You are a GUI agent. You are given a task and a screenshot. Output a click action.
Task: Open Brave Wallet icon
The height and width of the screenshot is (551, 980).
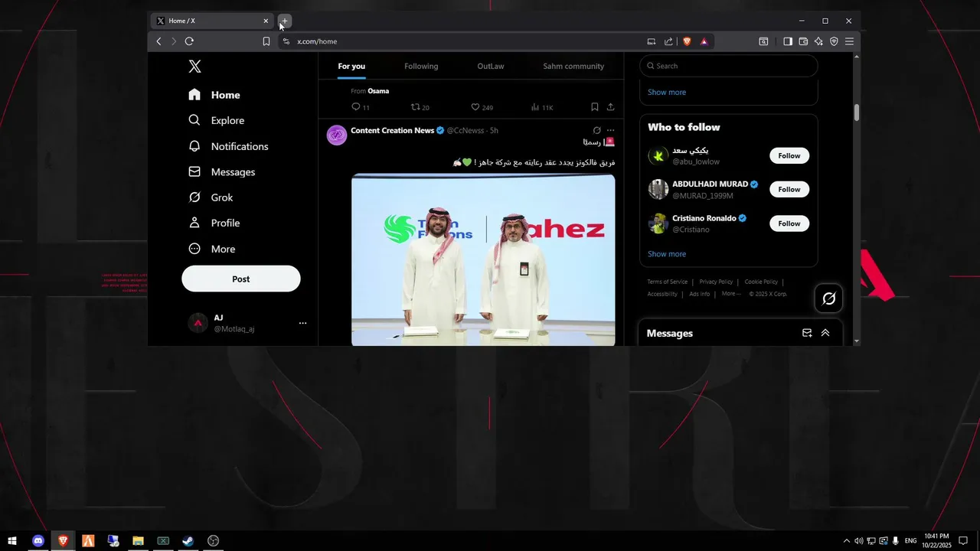pos(803,41)
